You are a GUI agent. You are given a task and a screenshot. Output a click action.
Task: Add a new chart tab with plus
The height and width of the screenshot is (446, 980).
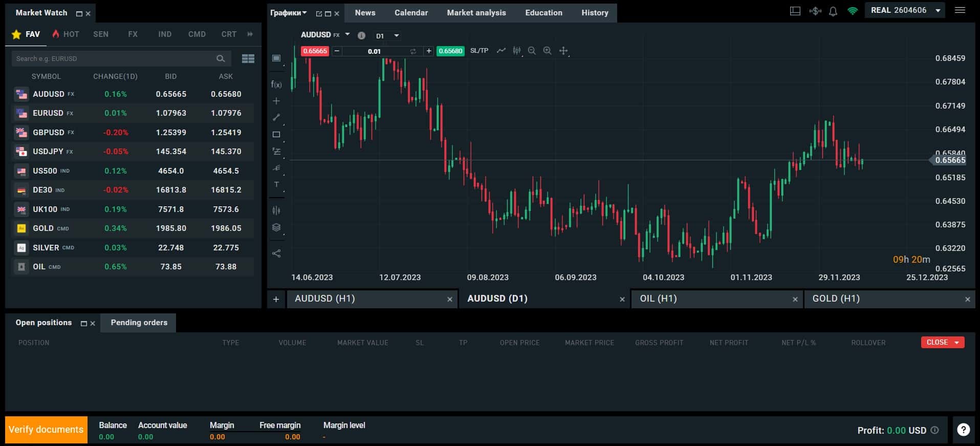coord(276,299)
